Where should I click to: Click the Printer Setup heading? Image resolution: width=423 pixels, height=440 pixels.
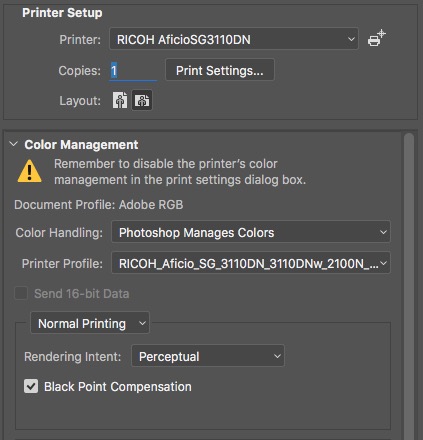[62, 13]
